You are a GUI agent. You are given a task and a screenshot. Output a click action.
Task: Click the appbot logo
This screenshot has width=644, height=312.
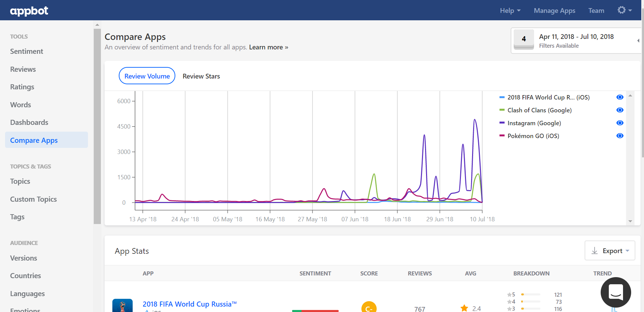29,11
